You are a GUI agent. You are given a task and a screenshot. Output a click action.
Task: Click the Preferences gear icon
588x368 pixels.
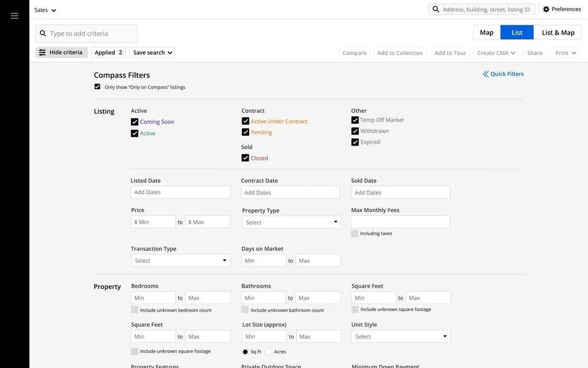coord(546,9)
